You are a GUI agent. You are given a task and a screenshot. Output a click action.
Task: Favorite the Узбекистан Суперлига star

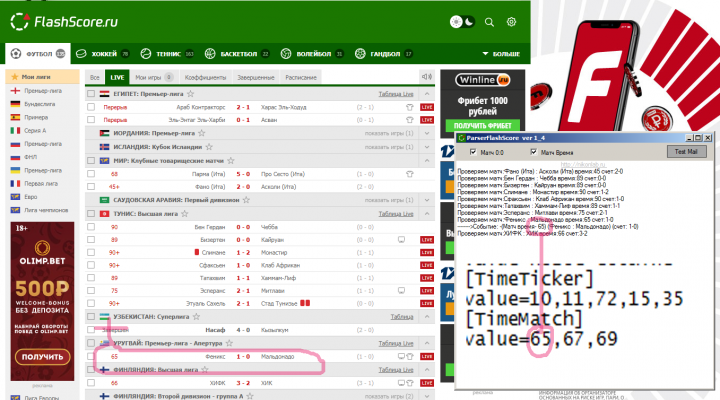(197, 317)
